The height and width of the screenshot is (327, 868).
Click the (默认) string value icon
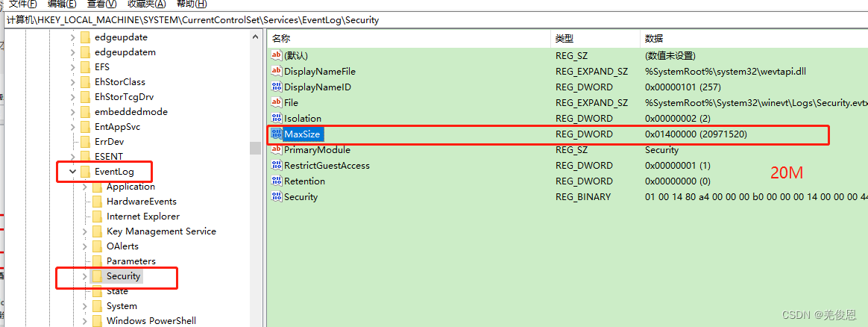[276, 55]
